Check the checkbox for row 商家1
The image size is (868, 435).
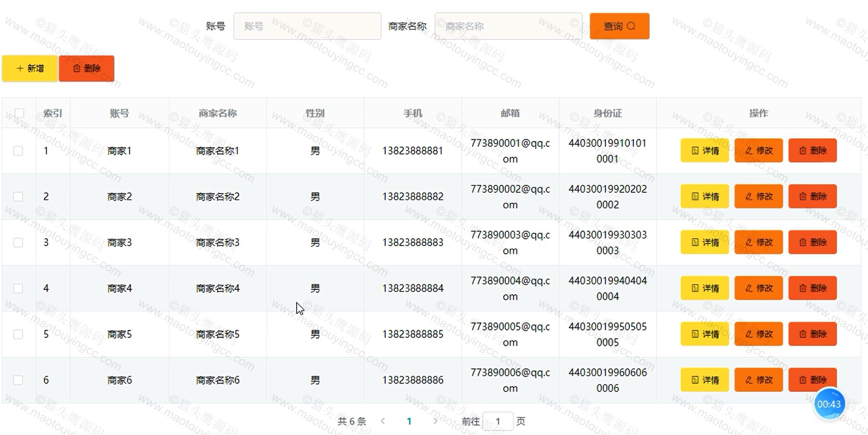click(x=18, y=151)
